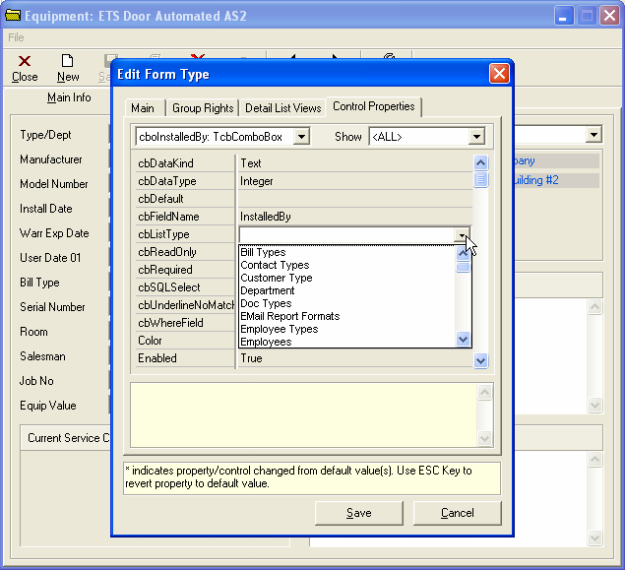Click the Manufacturer label in Equipment window
The width and height of the screenshot is (625, 570).
pyautogui.click(x=51, y=159)
